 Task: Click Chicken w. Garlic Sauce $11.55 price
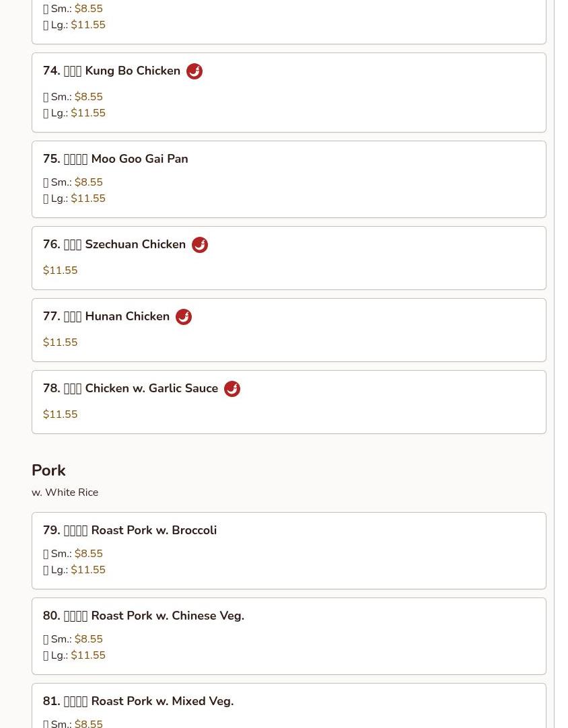tap(61, 414)
